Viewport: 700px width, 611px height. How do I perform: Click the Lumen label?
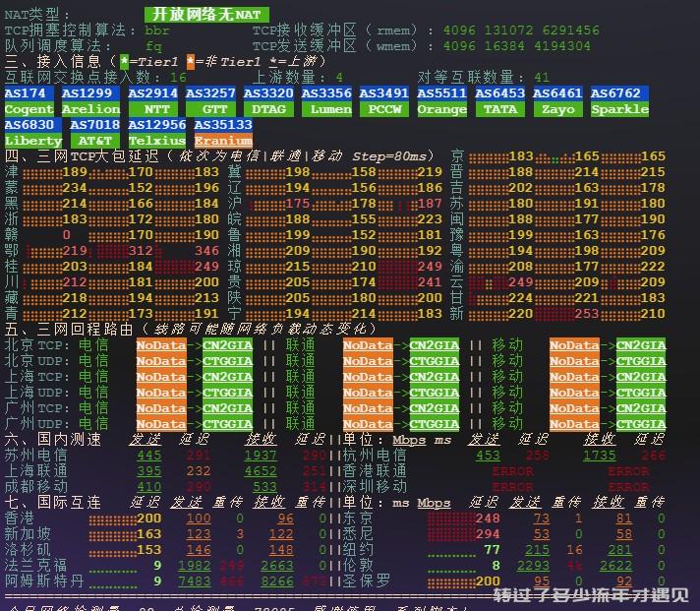(x=326, y=109)
